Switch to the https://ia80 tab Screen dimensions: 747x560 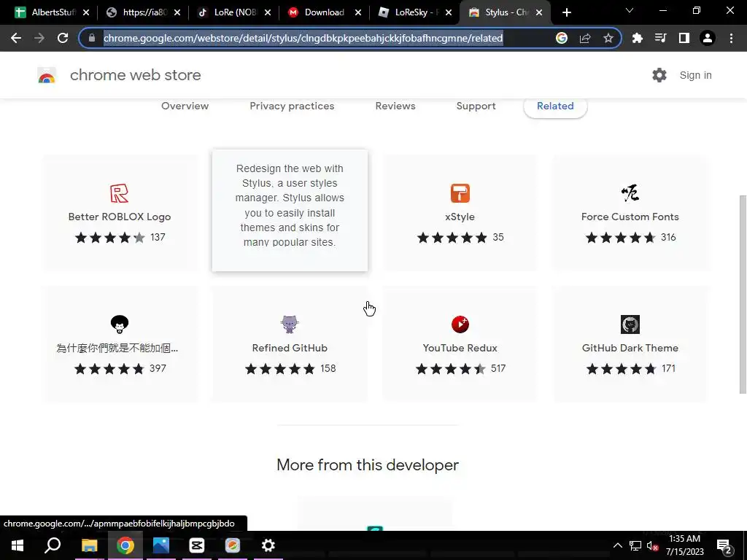pos(143,12)
